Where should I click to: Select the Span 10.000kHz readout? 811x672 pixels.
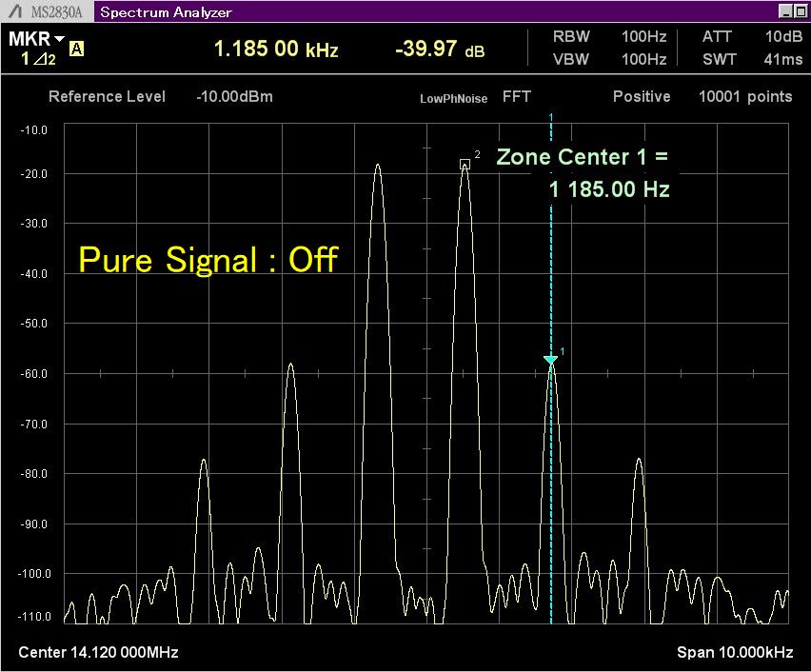[735, 652]
